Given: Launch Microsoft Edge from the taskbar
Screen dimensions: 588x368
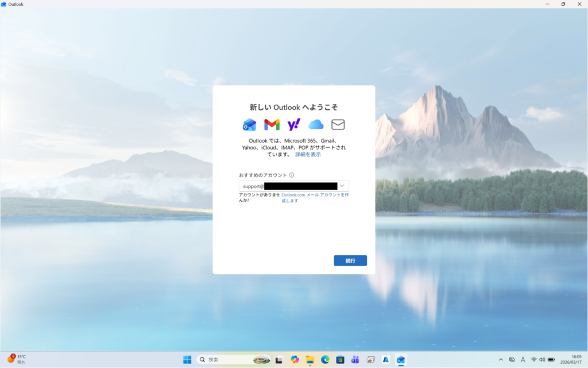Looking at the screenshot, I should pos(325,360).
